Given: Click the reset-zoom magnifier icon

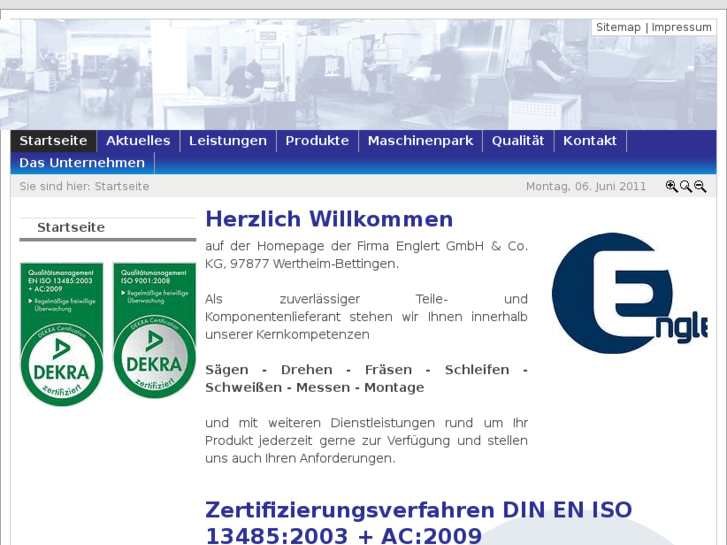Looking at the screenshot, I should pos(685,186).
